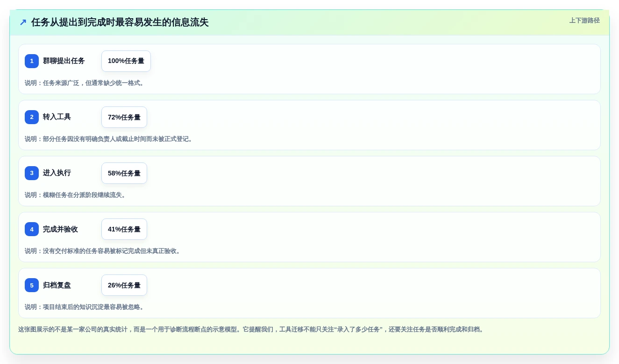Click the note about 未被正式登记
This screenshot has width=619, height=364.
tap(110, 139)
